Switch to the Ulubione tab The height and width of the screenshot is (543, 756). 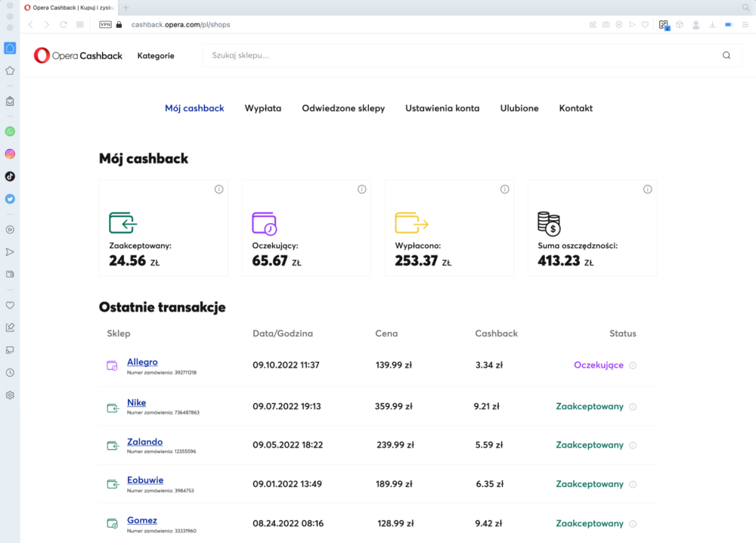[519, 108]
